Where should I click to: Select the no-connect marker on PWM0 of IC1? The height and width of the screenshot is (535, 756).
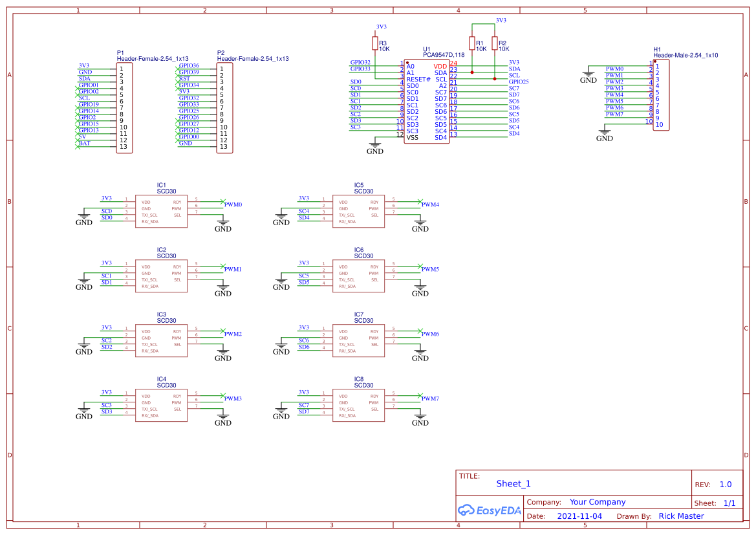click(x=222, y=203)
